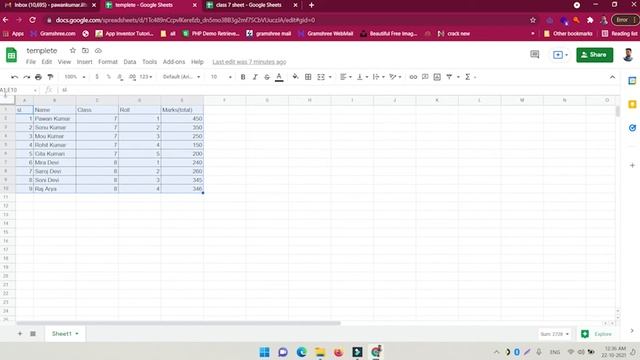Screen dimensions: 640x360
Task: Increase decimal places
Action: 132,77
